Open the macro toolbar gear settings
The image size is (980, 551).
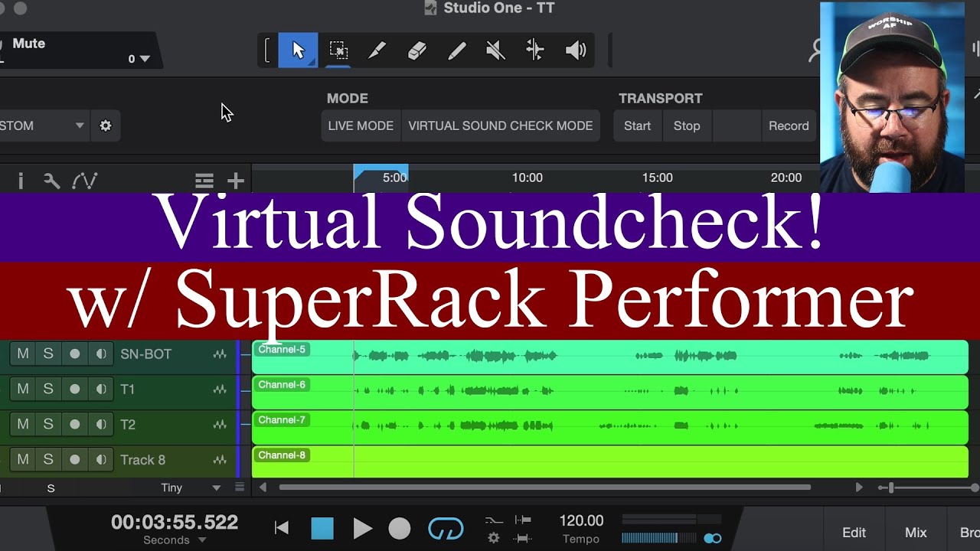pyautogui.click(x=106, y=126)
